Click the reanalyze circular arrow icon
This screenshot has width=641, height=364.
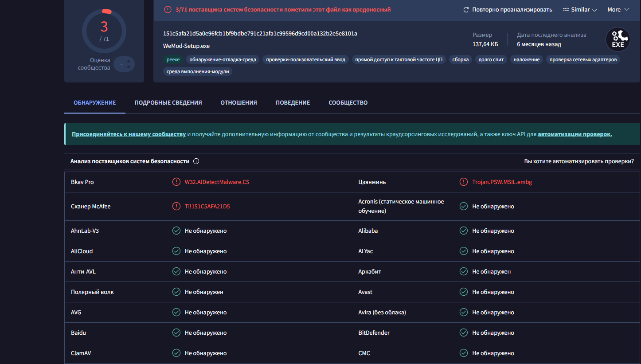tap(466, 10)
